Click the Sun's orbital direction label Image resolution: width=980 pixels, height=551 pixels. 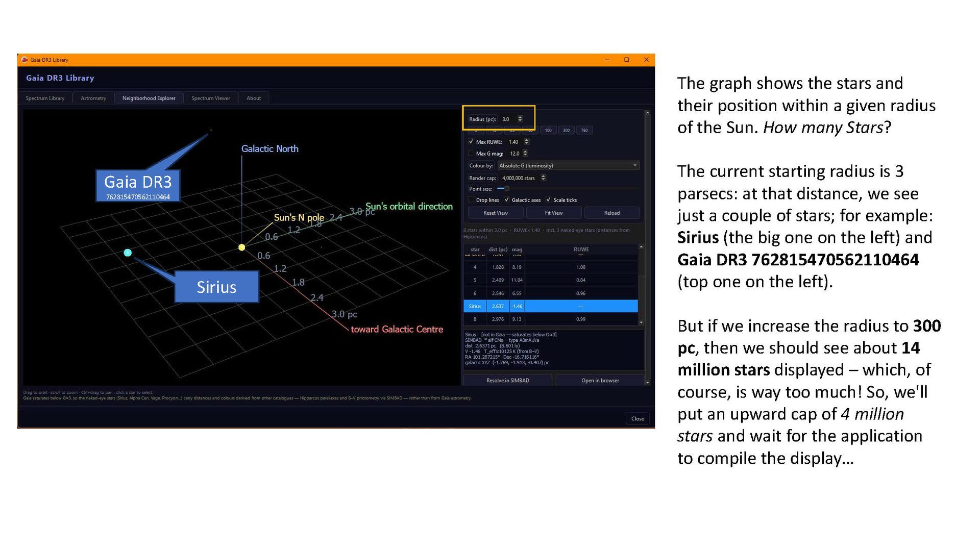click(409, 206)
